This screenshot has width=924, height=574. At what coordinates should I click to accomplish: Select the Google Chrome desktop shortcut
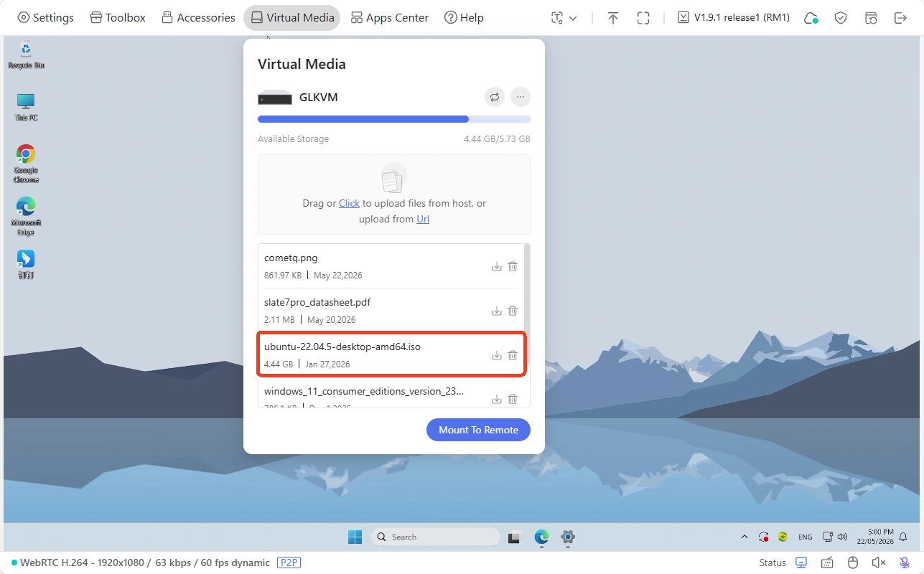click(26, 164)
